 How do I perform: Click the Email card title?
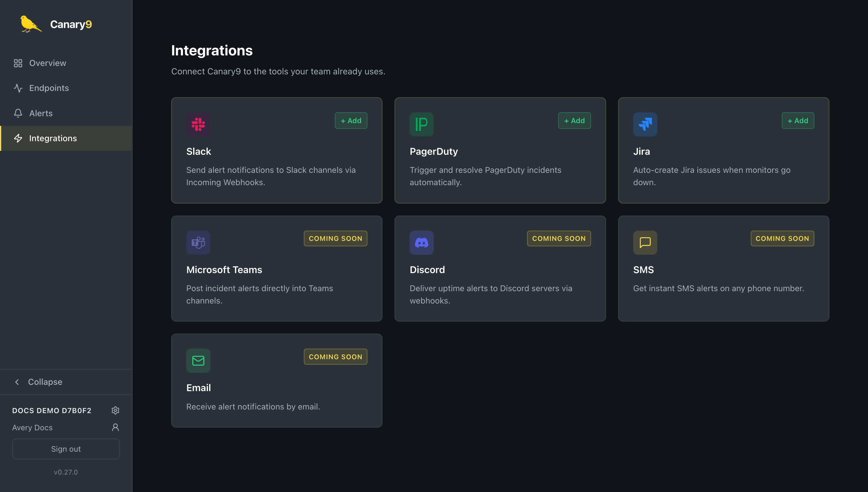[199, 388]
